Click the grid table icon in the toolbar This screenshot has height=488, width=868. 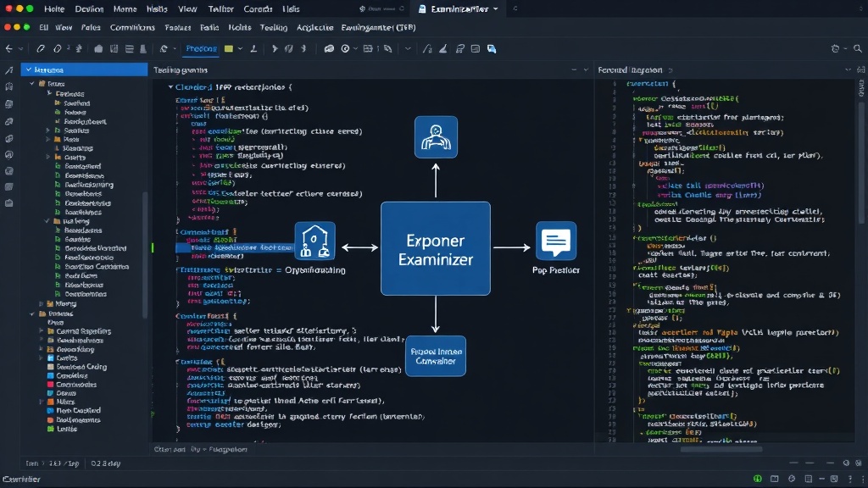[x=368, y=48]
